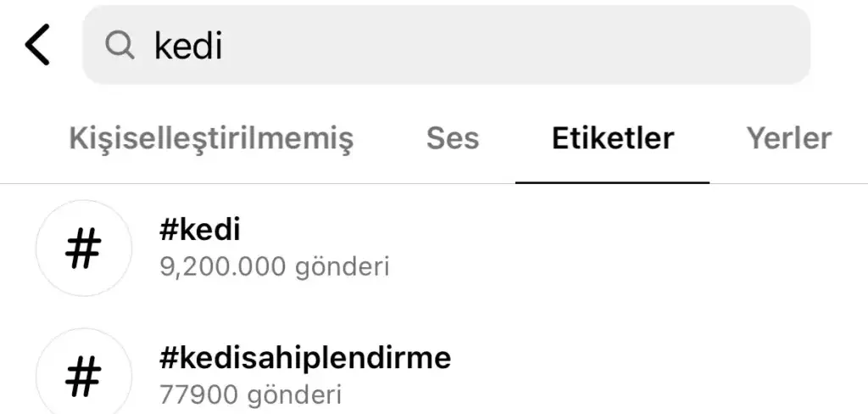The image size is (868, 414).
Task: Go to the Yerler tab
Action: (788, 137)
